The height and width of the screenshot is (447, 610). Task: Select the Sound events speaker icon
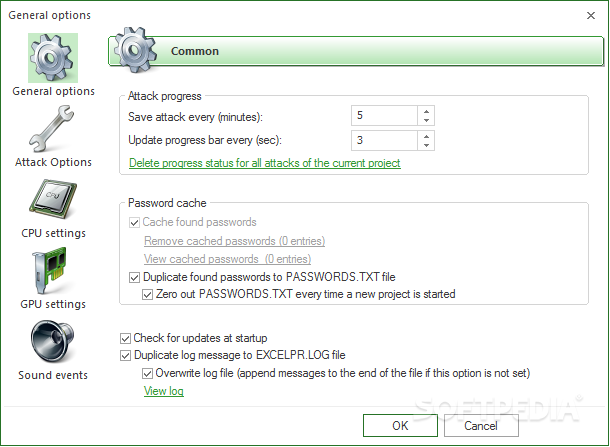click(x=53, y=342)
